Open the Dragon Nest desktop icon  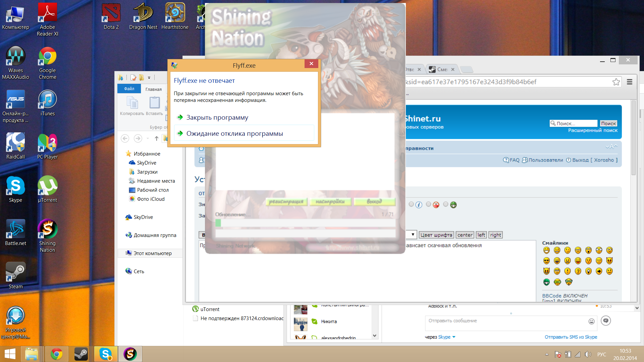(x=143, y=16)
